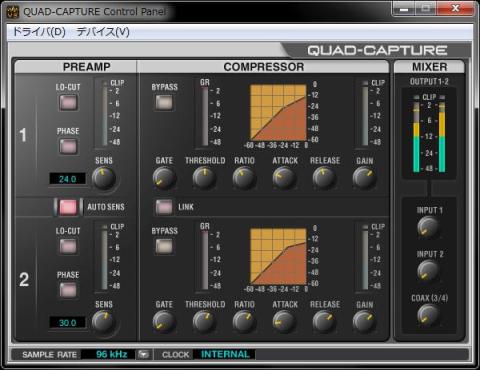
Task: Click the channel 2 sensitivity value 30.0
Action: [67, 323]
